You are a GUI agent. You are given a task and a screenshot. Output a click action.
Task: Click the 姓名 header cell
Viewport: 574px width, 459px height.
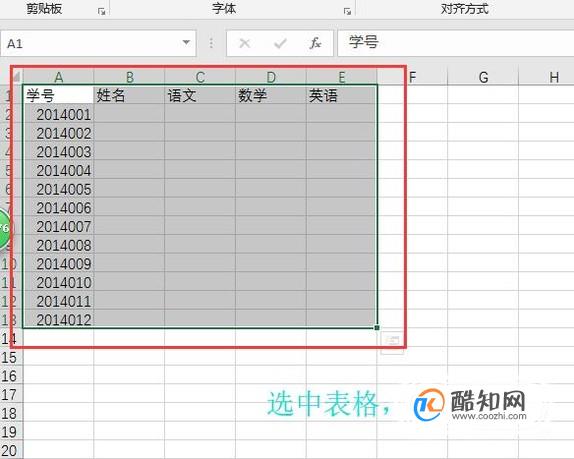click(129, 95)
